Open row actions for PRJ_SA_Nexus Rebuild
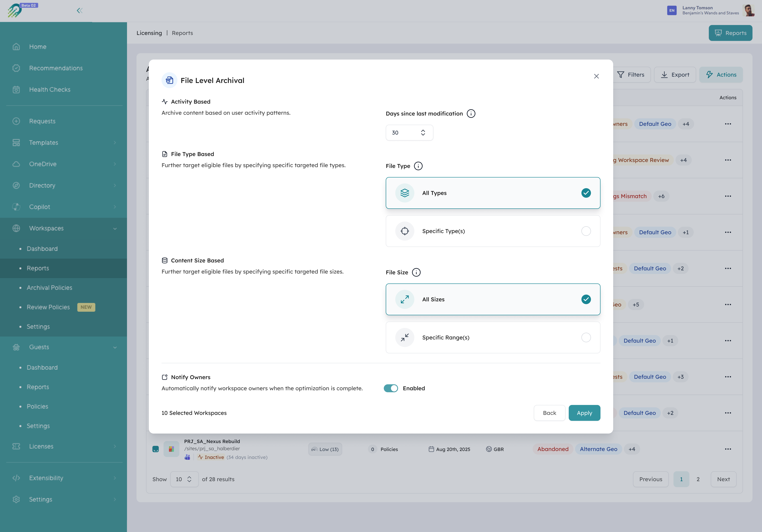This screenshot has height=532, width=762. 728,449
